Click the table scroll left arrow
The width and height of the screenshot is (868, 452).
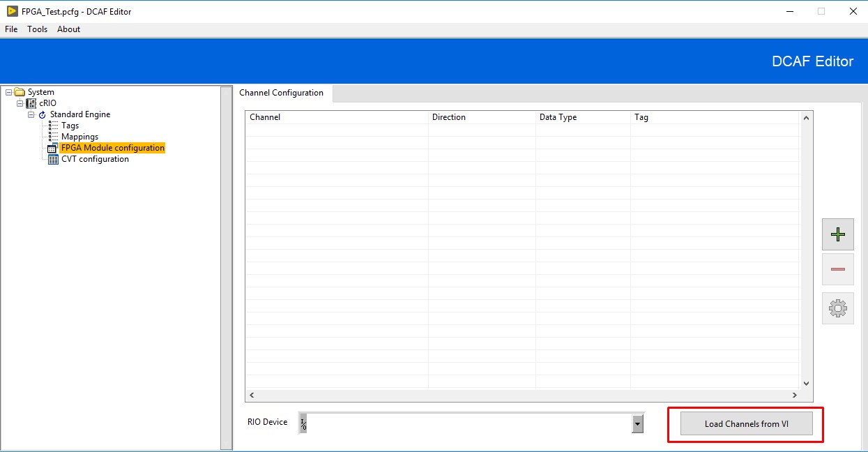click(x=252, y=395)
